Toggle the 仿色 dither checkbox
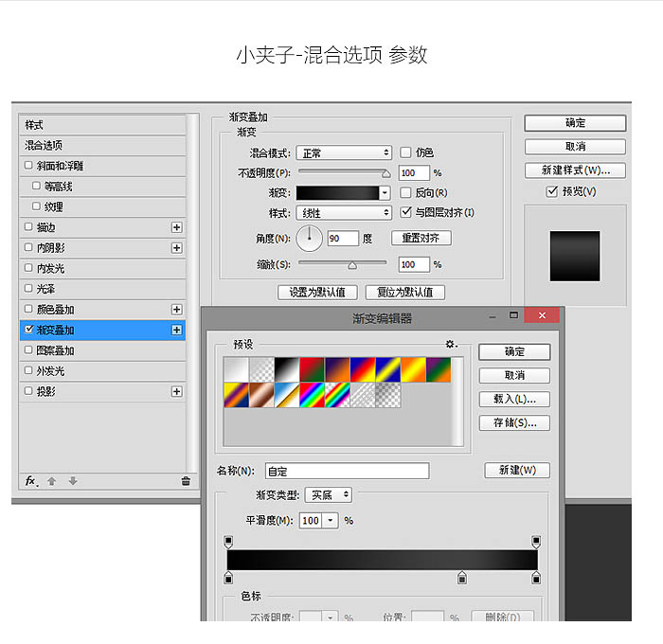This screenshot has width=663, height=644. 405,152
